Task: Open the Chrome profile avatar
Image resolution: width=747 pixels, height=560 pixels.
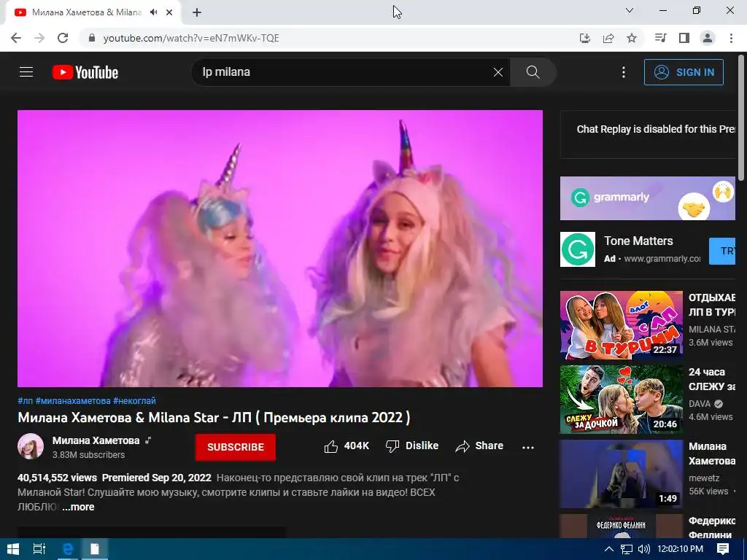Action: [708, 38]
